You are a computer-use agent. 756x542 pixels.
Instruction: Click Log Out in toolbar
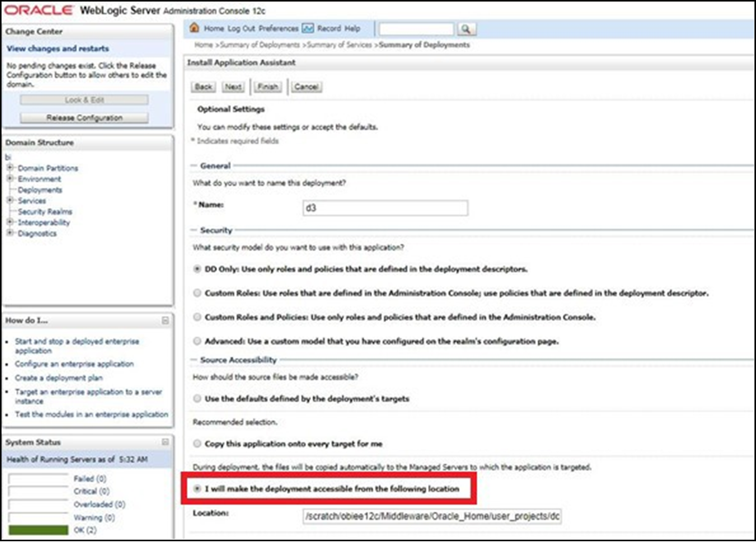tap(241, 29)
